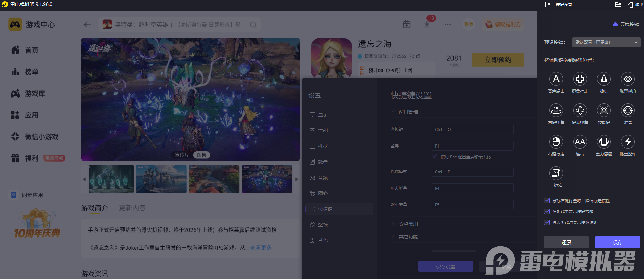Open the folder icon in key settings header
Screen dimensions: 644x279
tap(618, 5)
